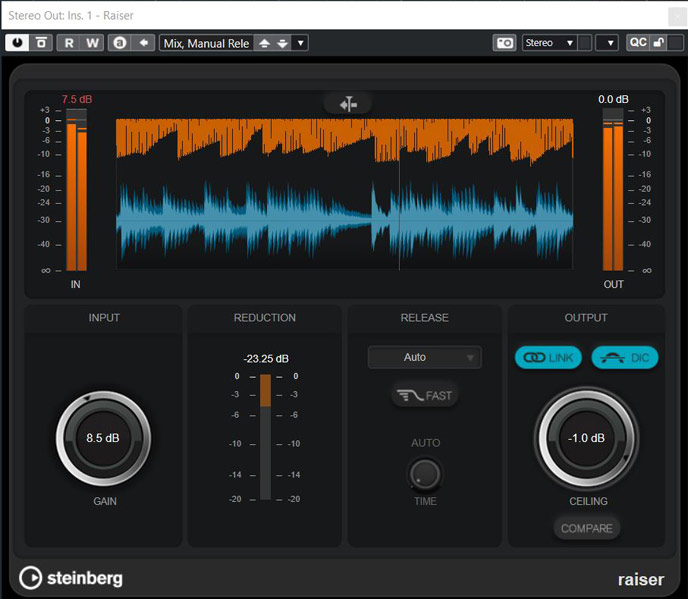The image size is (688, 599).
Task: Click the COMPARE button
Action: pos(586,527)
